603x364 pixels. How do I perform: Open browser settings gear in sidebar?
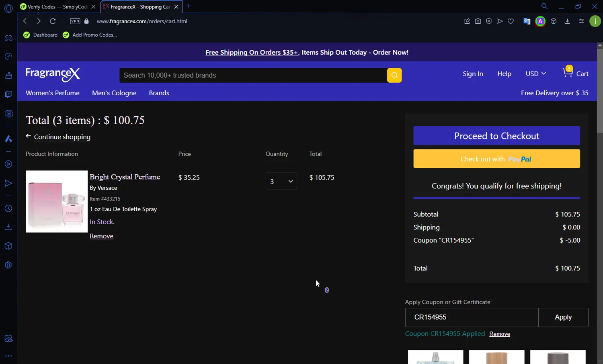8,265
